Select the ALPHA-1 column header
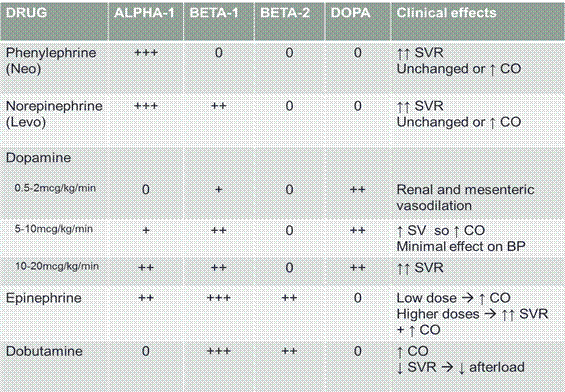Image resolution: width=565 pixels, height=392 pixels. click(144, 13)
